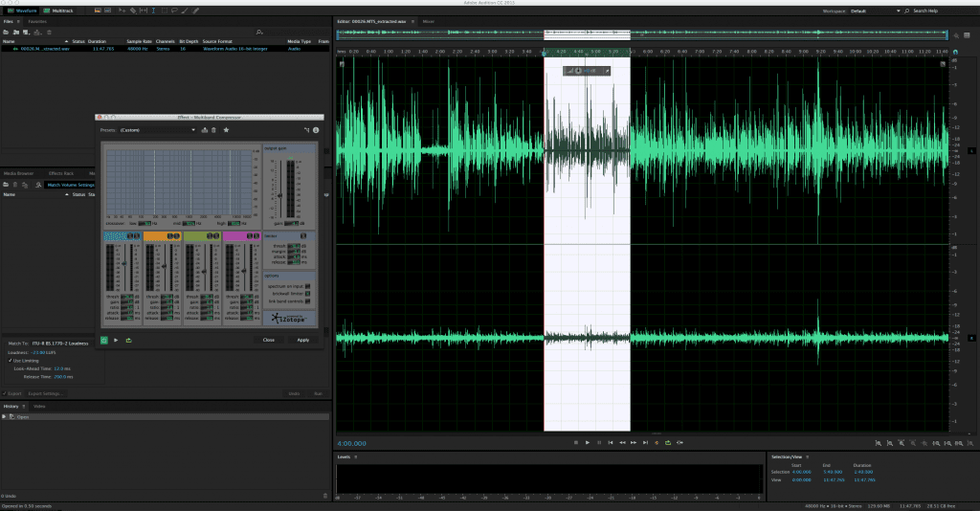980x511 pixels.
Task: Click the Fast Forward transport button
Action: coord(634,442)
